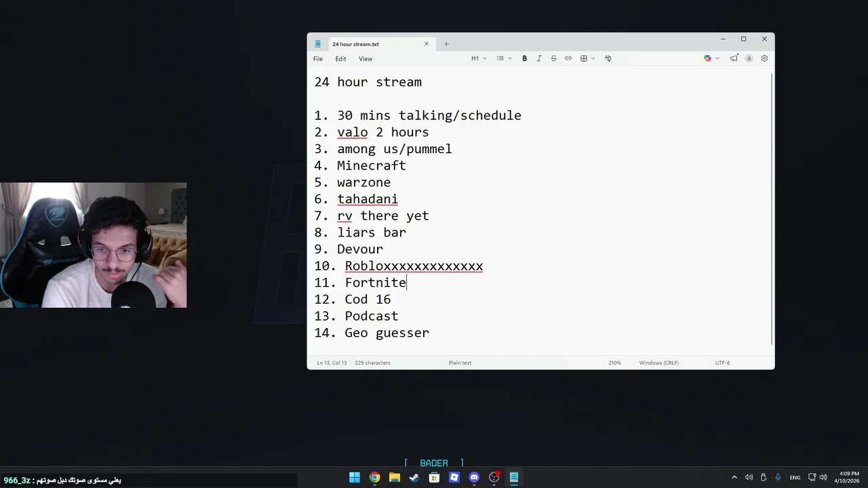Open Discord from the taskbar

pos(474,477)
